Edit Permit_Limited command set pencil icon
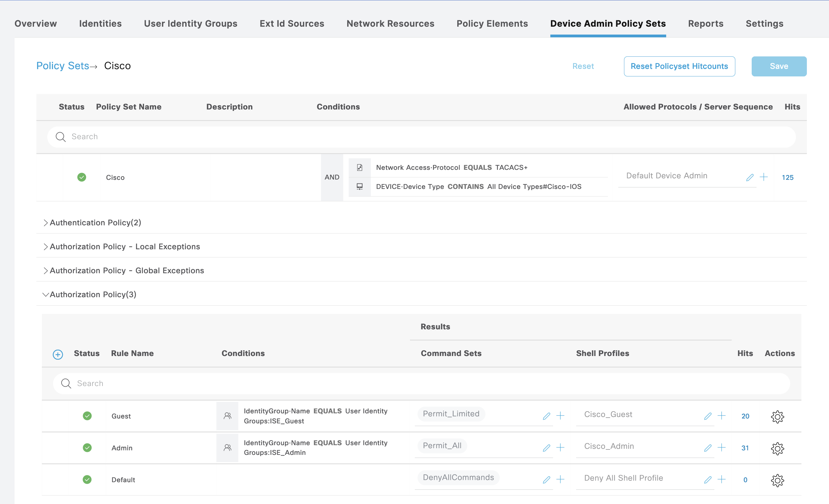Image resolution: width=829 pixels, height=504 pixels. click(x=546, y=416)
